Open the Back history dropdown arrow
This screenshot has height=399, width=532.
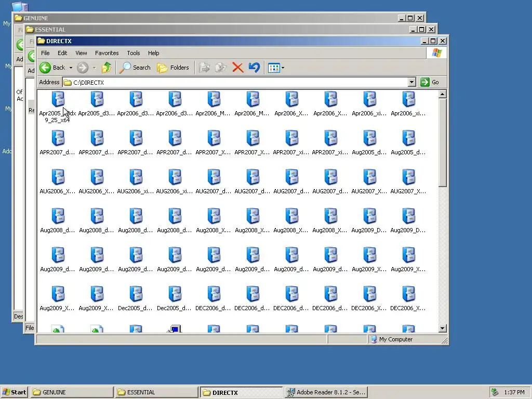(71, 68)
